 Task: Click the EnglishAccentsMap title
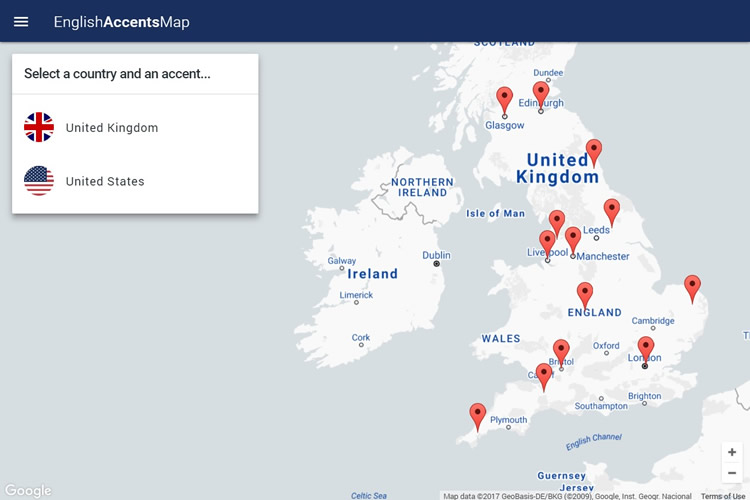(x=121, y=22)
